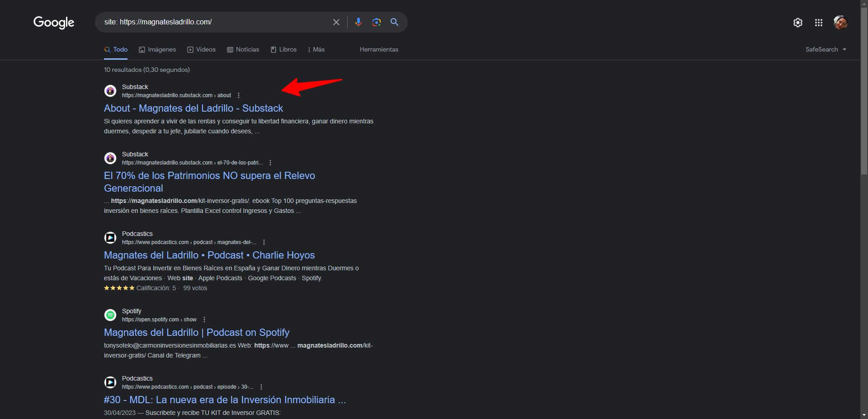Click magnatesladrillo.substack.com about URL text
868x419 pixels.
176,95
